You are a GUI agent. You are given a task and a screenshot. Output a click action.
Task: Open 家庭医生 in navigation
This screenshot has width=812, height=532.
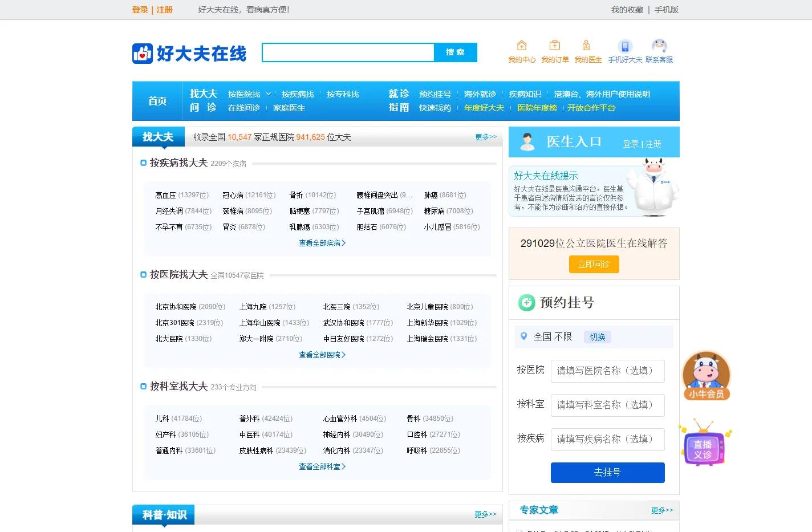pos(289,108)
